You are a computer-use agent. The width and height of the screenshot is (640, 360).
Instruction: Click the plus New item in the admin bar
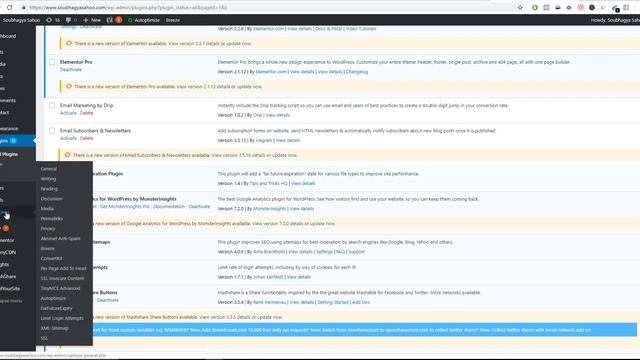[92, 20]
